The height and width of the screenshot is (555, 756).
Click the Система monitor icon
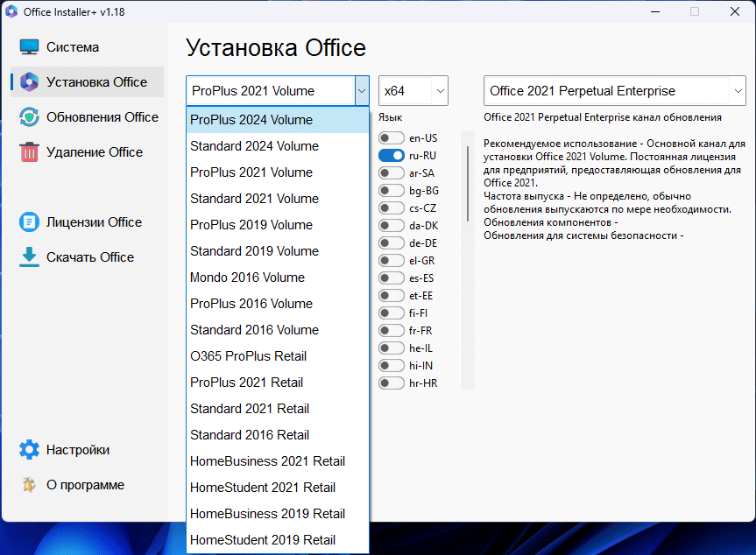click(30, 46)
